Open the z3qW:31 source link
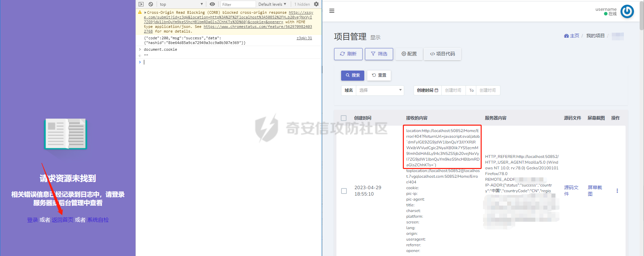This screenshot has height=256, width=644. coord(304,38)
